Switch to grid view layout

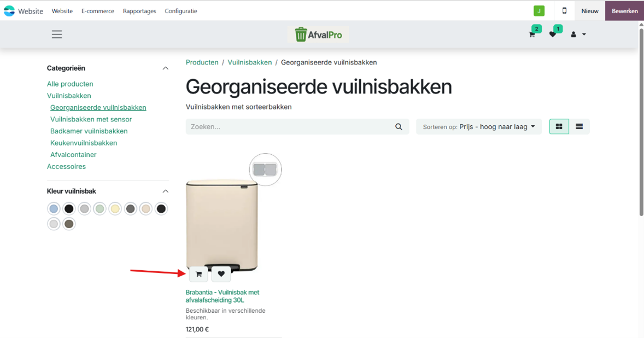(x=559, y=127)
